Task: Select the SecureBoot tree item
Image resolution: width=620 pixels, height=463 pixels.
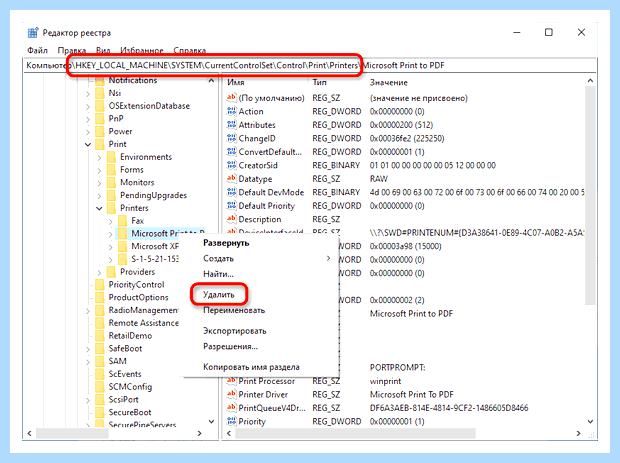Action: tap(130, 412)
